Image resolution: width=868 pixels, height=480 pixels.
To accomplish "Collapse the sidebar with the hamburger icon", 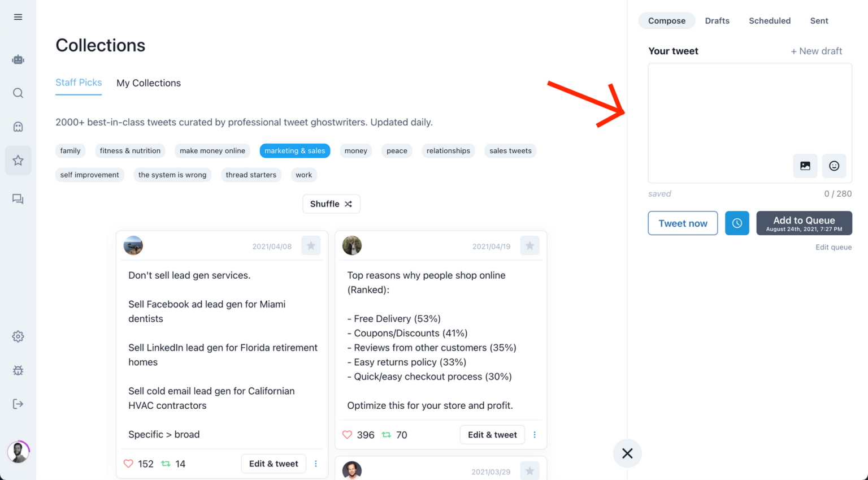I will [18, 17].
